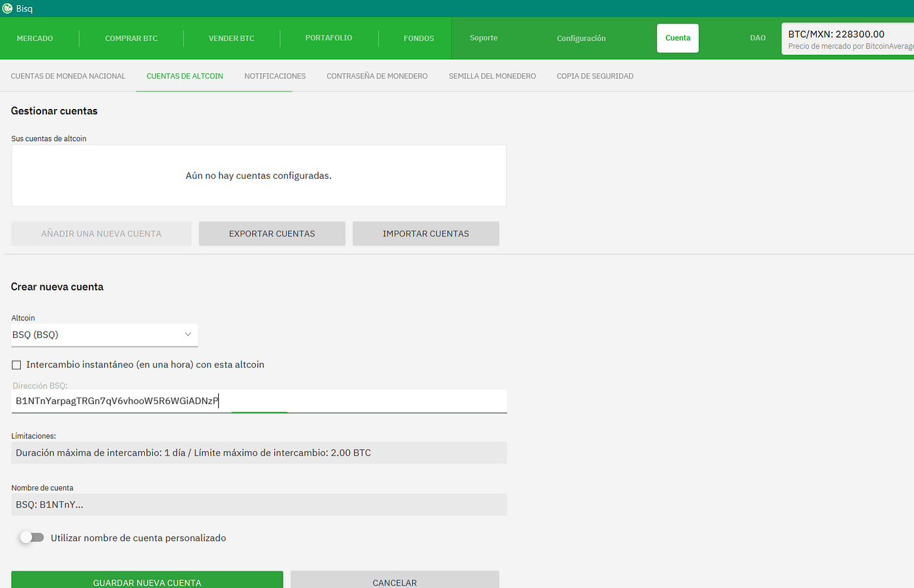The height and width of the screenshot is (588, 914).
Task: Open the Copia de seguridad tab
Action: [595, 76]
